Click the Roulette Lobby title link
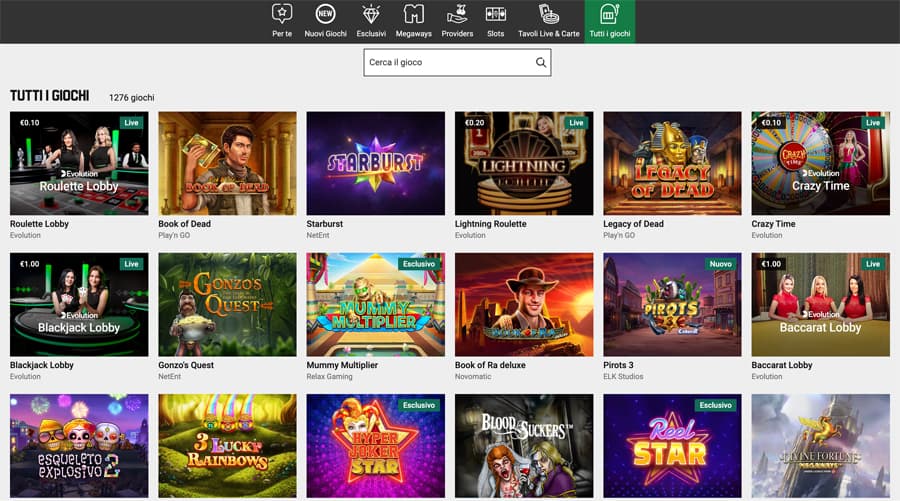The width and height of the screenshot is (900, 501). (39, 224)
